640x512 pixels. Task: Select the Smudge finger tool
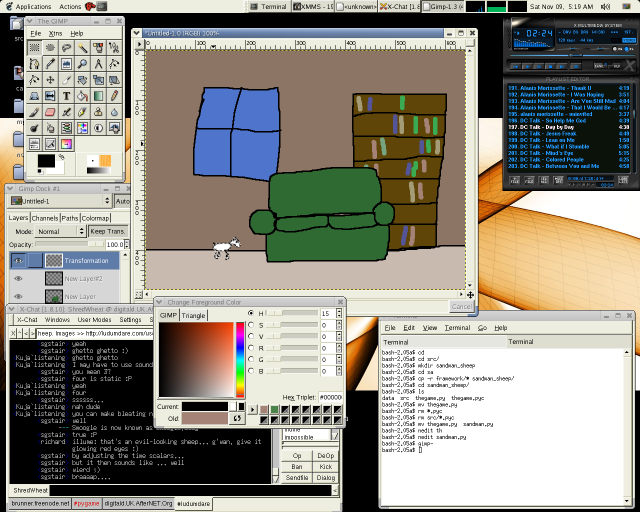pyautogui.click(x=50, y=128)
